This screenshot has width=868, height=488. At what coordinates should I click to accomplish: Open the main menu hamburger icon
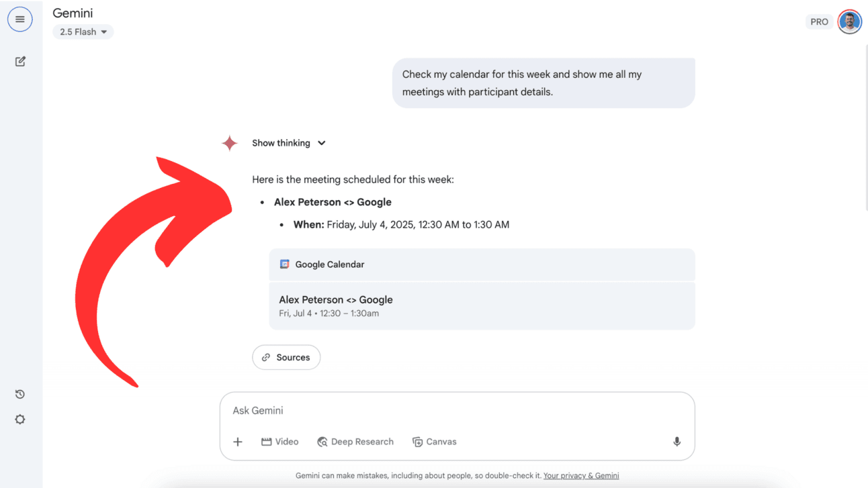[x=20, y=19]
